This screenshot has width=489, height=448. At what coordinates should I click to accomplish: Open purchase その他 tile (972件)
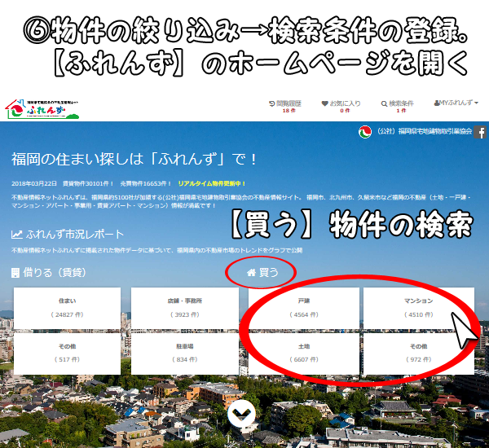(419, 354)
